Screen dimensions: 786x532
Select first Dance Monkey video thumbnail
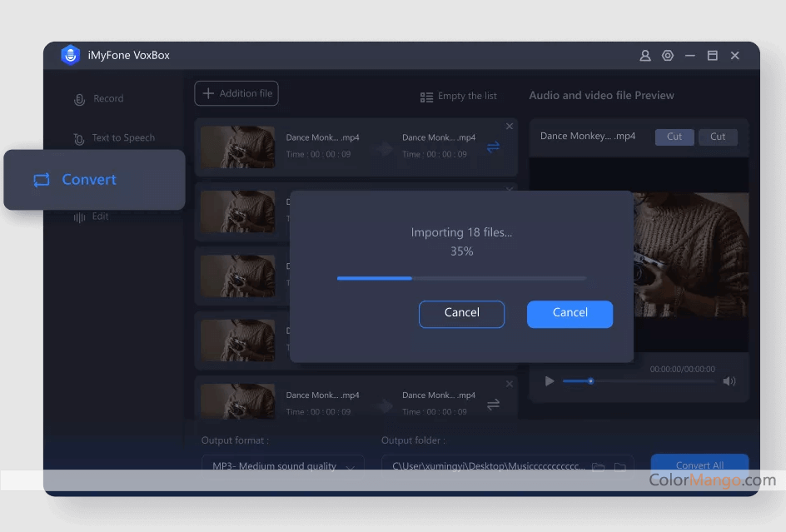pos(238,147)
